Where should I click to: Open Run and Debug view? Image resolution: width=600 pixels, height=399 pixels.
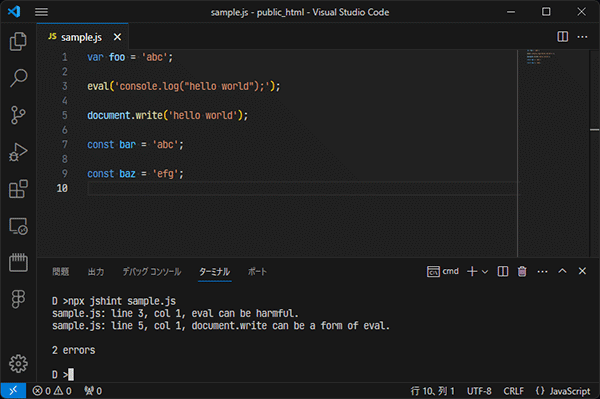click(18, 152)
